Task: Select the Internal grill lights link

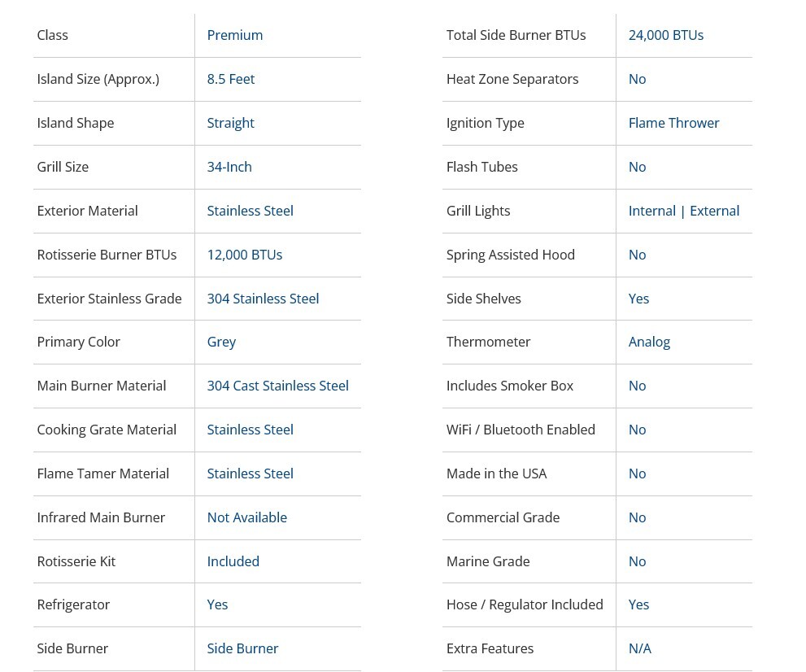Action: pyautogui.click(x=651, y=211)
